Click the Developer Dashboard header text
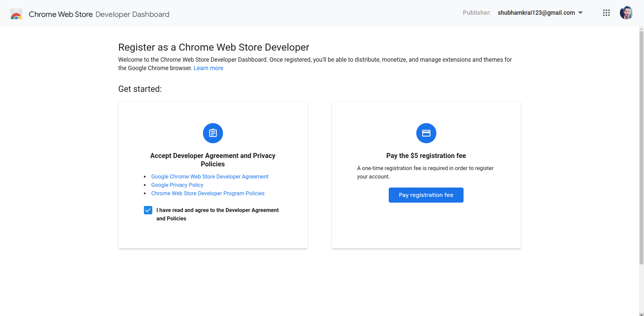644x316 pixels. coord(132,14)
